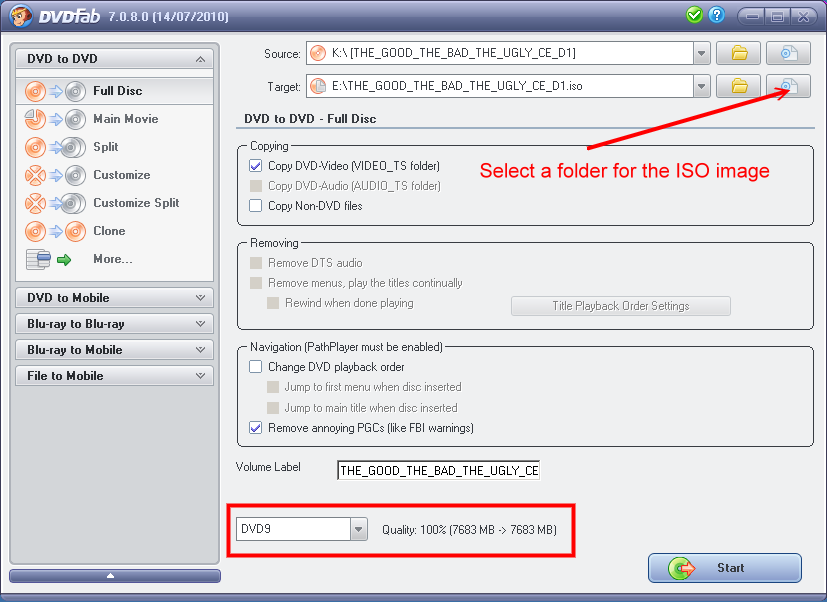Toggle Jump to main title checkbox

point(273,408)
